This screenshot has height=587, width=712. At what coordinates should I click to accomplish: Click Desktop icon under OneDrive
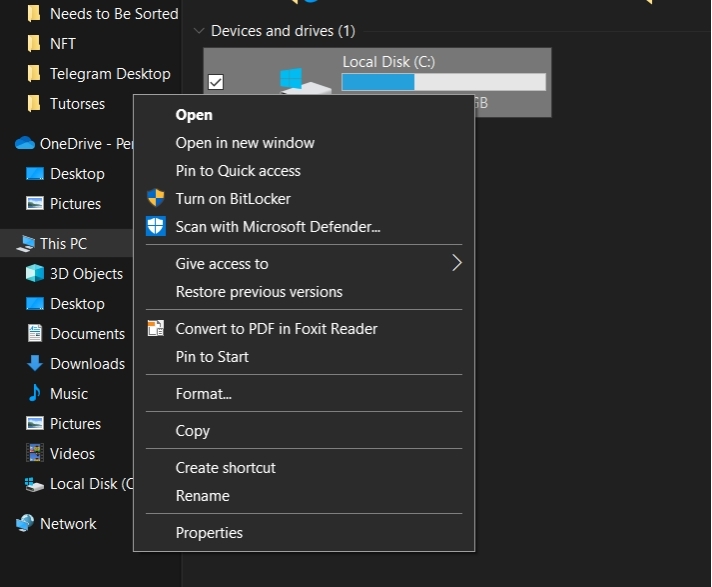pos(35,174)
